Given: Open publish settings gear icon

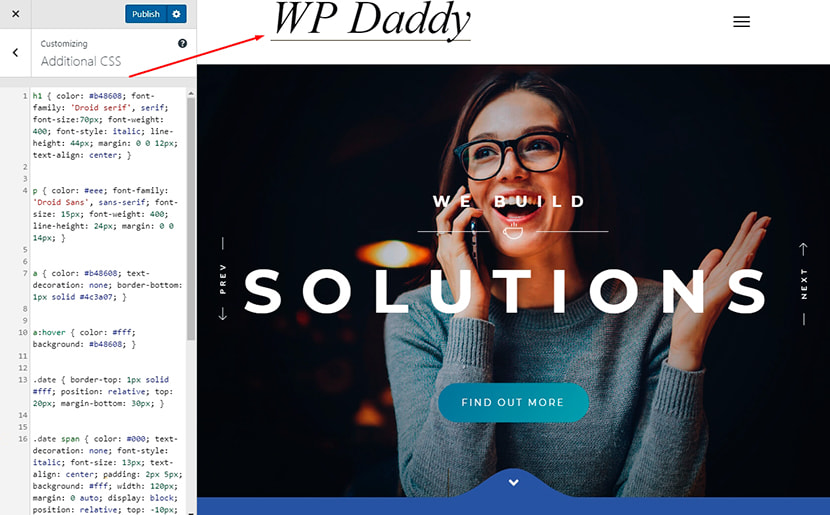Looking at the screenshot, I should tap(177, 14).
